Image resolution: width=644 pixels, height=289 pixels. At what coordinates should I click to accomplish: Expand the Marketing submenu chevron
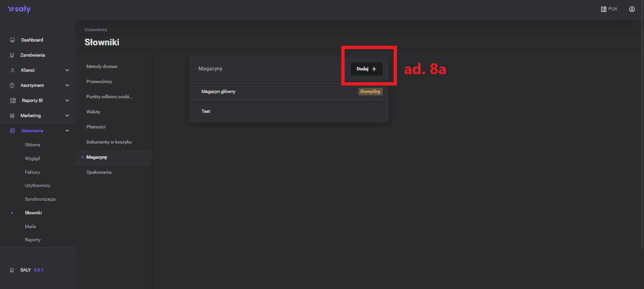(67, 116)
